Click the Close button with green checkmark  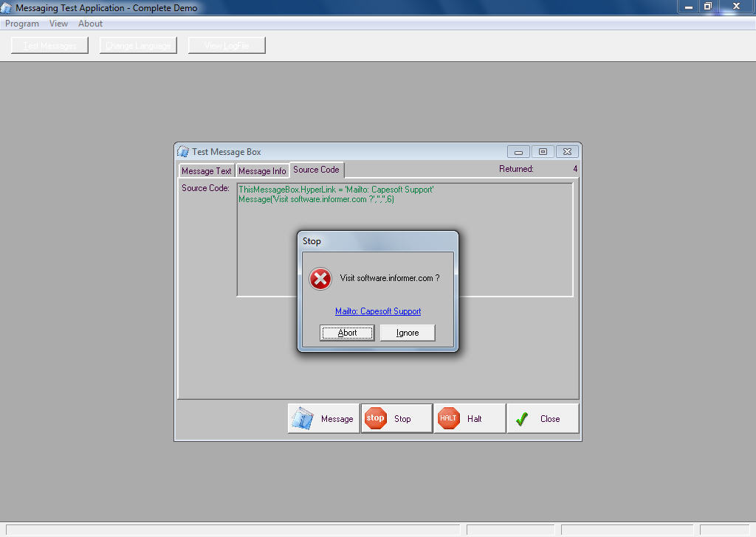click(543, 418)
